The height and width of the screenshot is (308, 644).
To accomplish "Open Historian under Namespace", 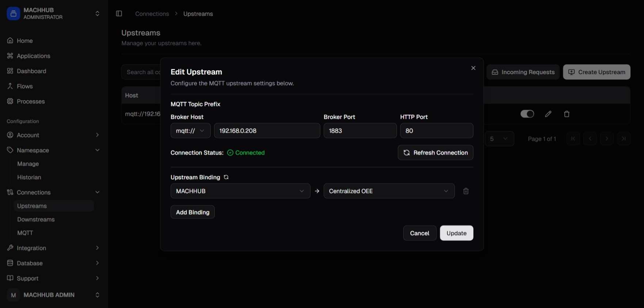I will click(x=54, y=177).
